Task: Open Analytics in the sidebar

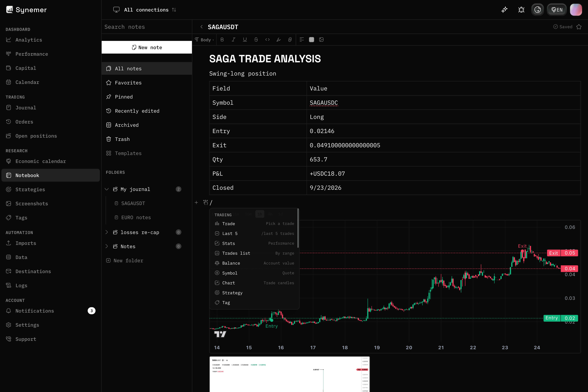Action: point(51,40)
